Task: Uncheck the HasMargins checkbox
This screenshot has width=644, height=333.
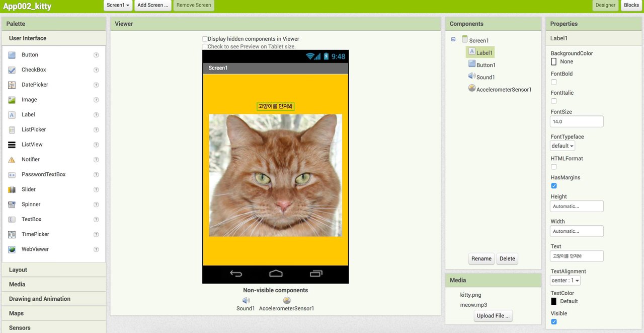Action: 554,186
